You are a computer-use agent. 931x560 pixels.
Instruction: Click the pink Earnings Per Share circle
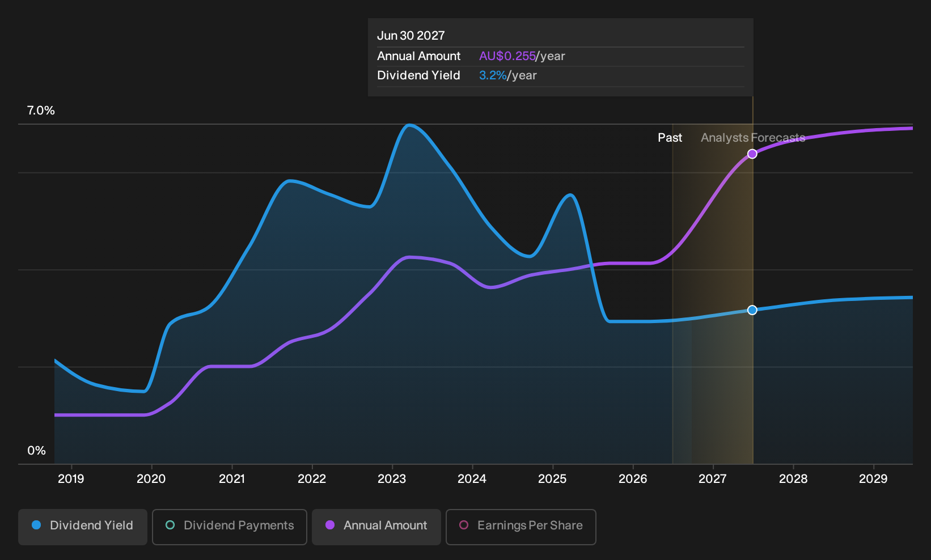coord(464,525)
